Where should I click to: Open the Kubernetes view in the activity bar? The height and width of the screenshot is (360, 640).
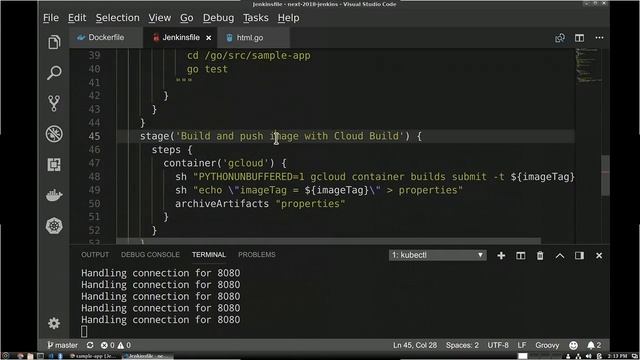point(54,226)
